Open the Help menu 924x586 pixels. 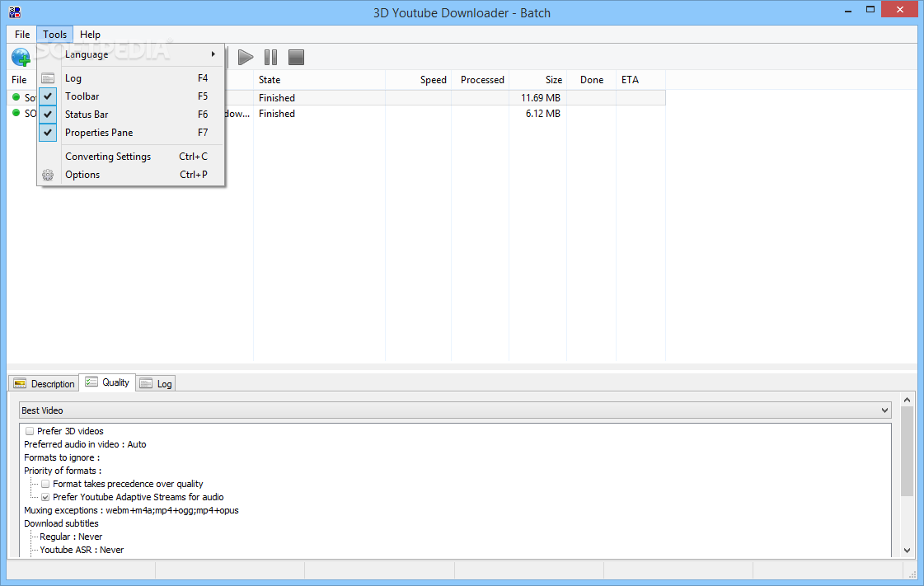pyautogui.click(x=90, y=34)
